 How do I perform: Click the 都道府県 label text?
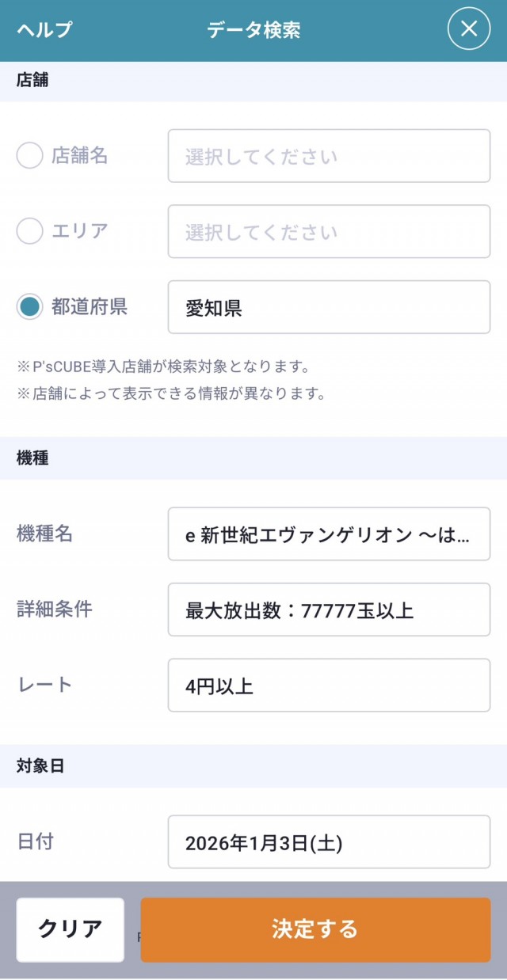point(89,307)
